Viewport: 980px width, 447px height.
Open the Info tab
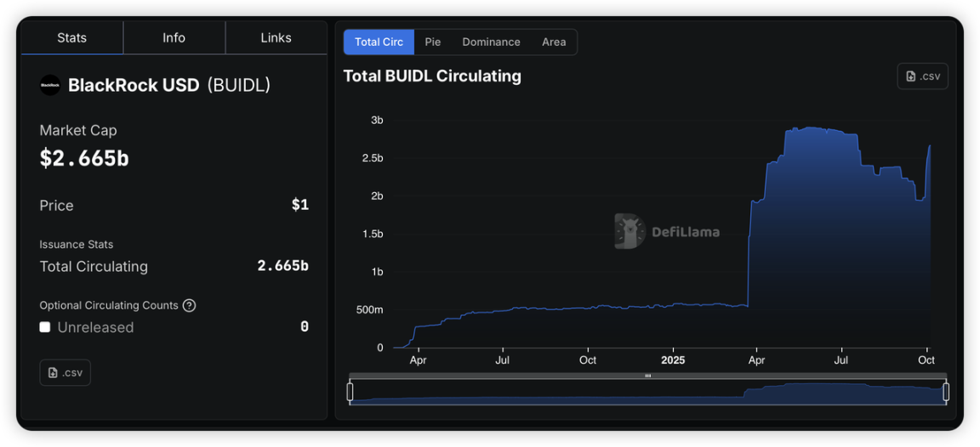coord(174,37)
